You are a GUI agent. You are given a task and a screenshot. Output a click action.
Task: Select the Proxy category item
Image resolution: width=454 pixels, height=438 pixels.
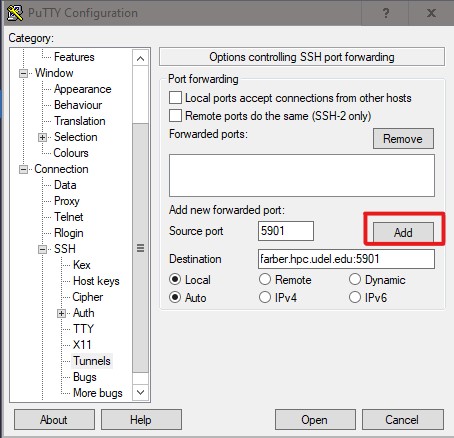tap(67, 201)
